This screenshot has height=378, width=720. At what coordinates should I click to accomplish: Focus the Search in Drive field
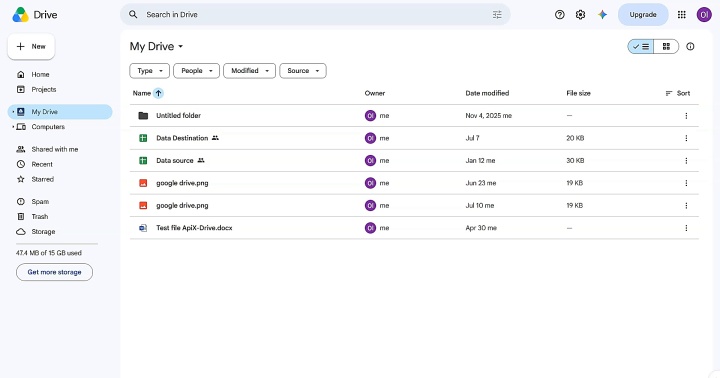pos(315,15)
